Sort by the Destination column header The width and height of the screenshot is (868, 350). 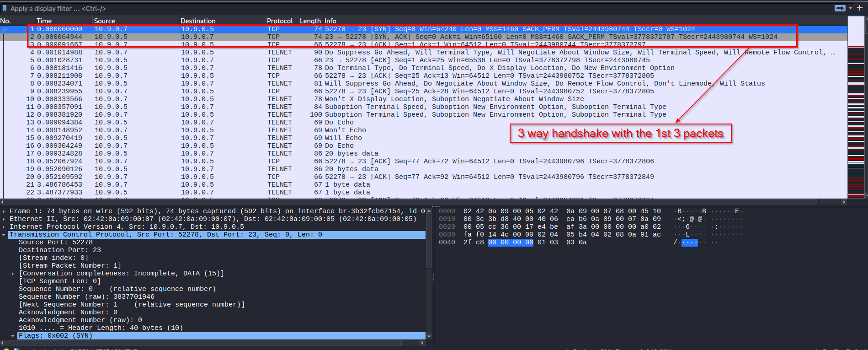point(198,21)
